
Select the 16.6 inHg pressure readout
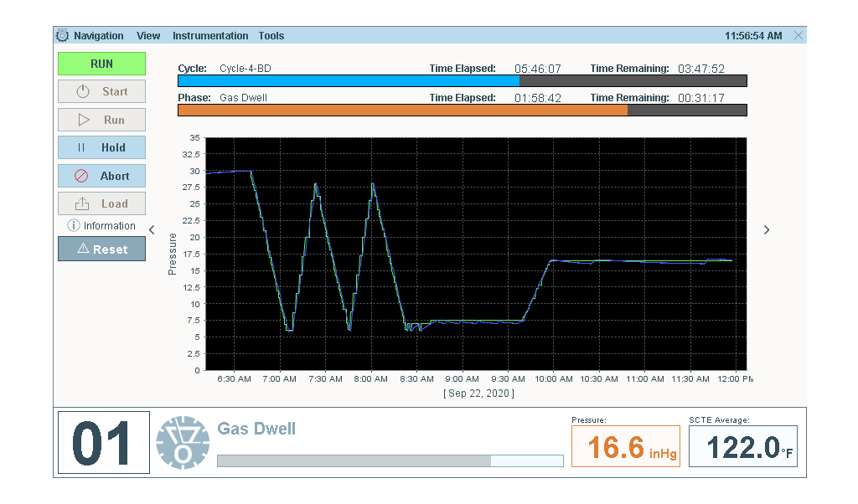point(624,447)
